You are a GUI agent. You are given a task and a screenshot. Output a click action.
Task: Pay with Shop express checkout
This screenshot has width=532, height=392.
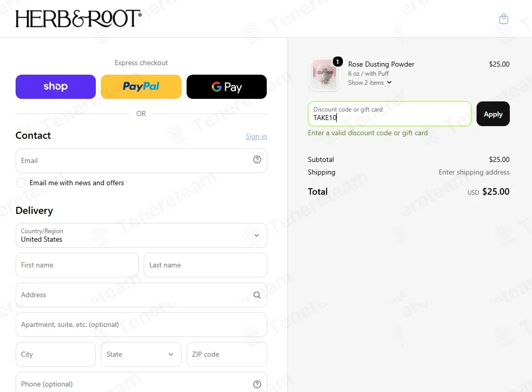(x=55, y=87)
